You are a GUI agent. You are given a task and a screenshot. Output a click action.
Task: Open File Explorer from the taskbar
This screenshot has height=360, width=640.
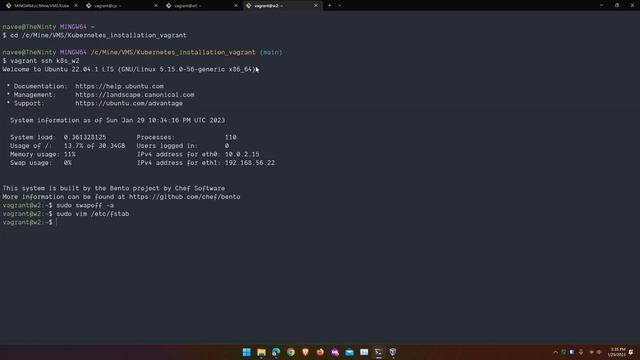click(x=261, y=352)
